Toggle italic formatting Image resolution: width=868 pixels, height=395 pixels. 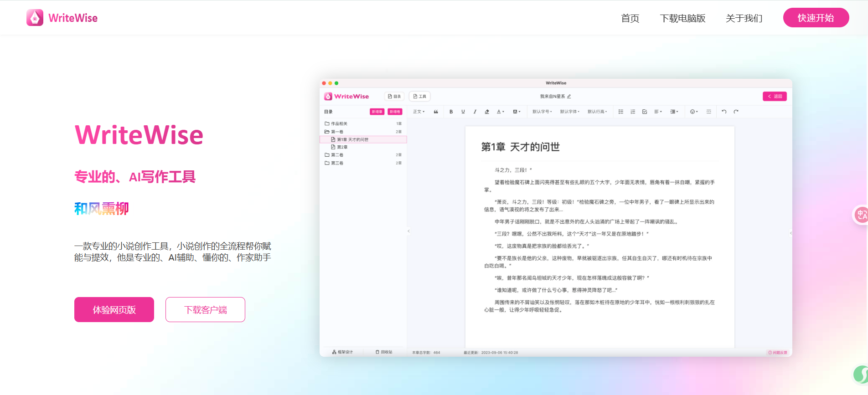(x=475, y=112)
